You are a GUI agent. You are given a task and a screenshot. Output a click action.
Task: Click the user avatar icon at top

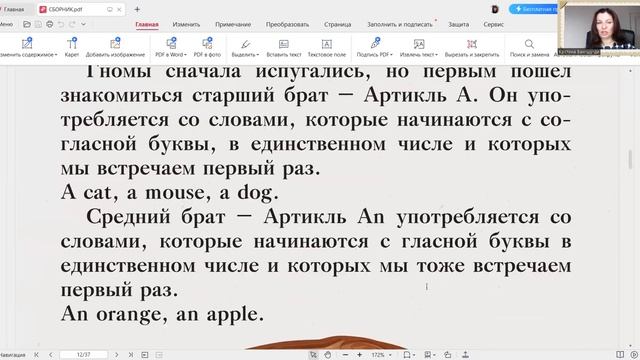(x=495, y=9)
